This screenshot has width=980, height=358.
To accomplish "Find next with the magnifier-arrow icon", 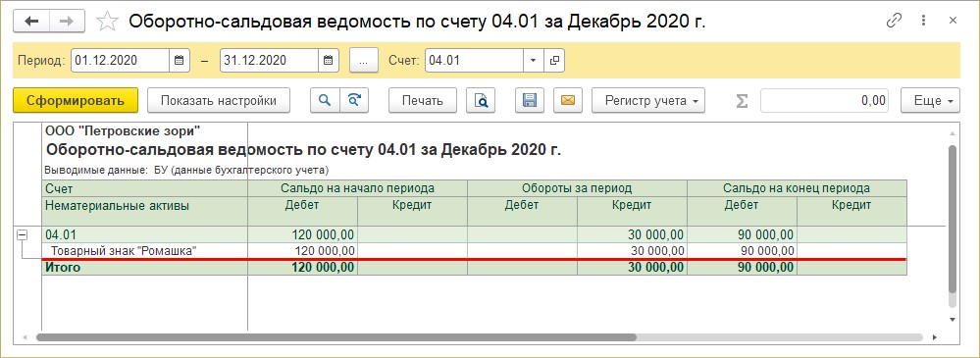I will (x=354, y=100).
